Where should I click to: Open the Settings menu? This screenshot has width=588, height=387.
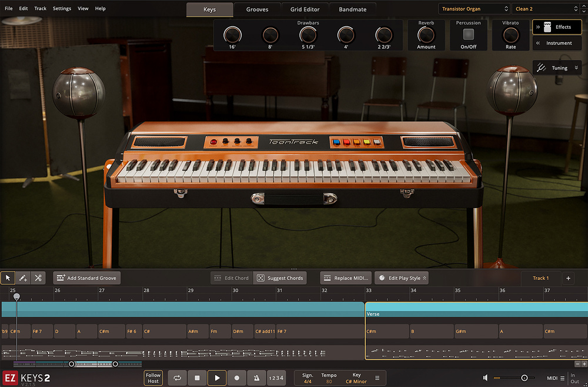tap(62, 8)
